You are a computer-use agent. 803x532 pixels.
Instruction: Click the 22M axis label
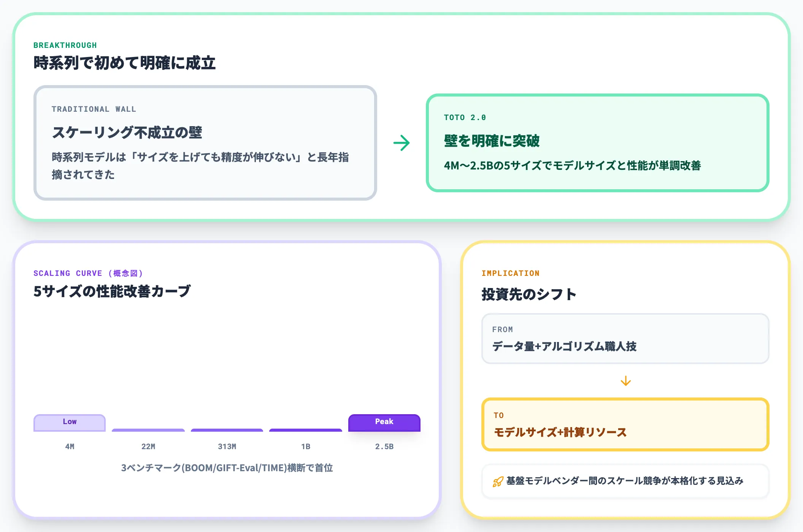[x=148, y=446]
